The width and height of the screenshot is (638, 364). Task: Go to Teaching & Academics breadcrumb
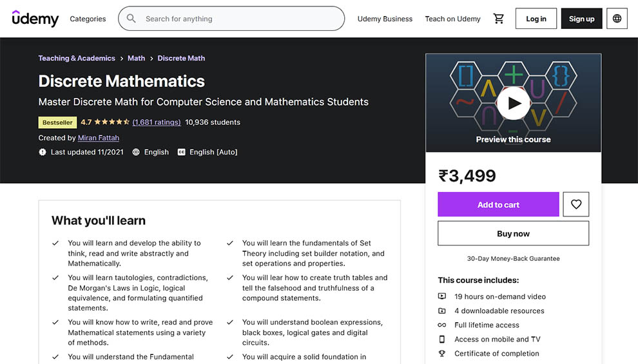click(x=77, y=58)
